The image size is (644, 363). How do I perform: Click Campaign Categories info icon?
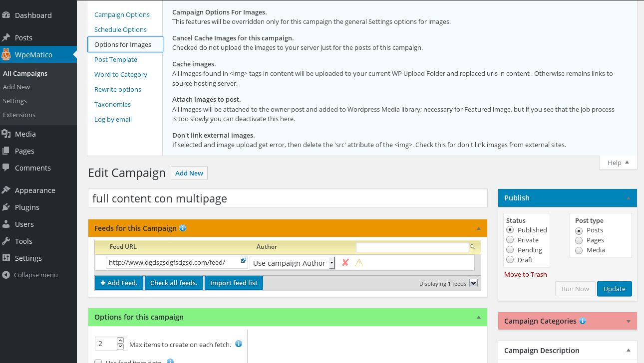(583, 321)
